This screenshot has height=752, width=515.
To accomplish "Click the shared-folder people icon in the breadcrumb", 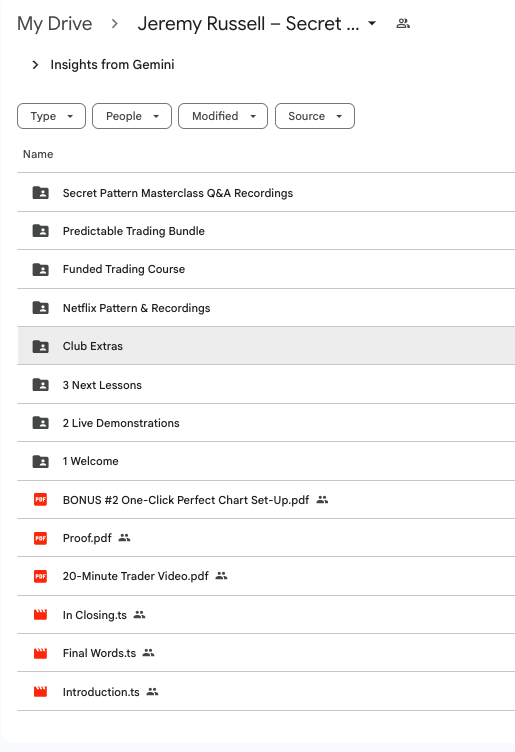I will 403,24.
